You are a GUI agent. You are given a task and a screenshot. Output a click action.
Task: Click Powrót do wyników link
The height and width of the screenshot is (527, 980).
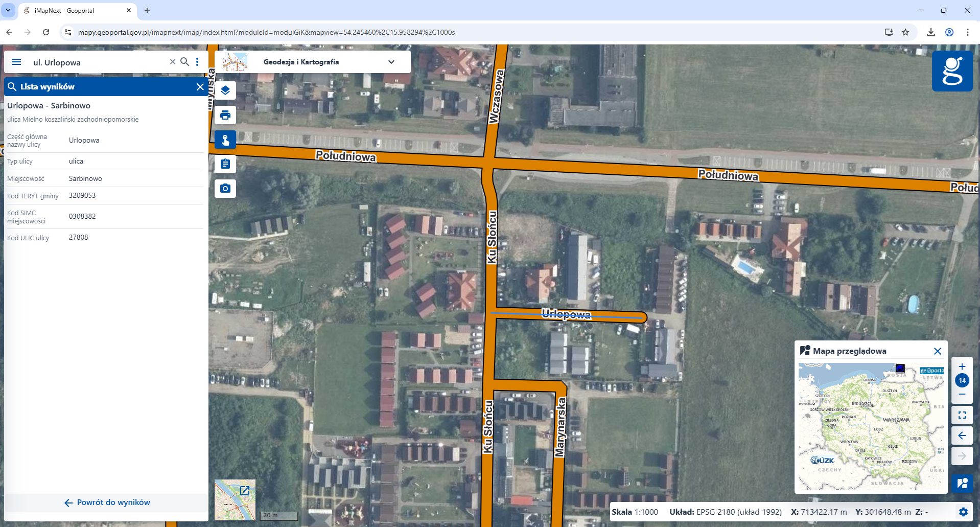coord(106,502)
